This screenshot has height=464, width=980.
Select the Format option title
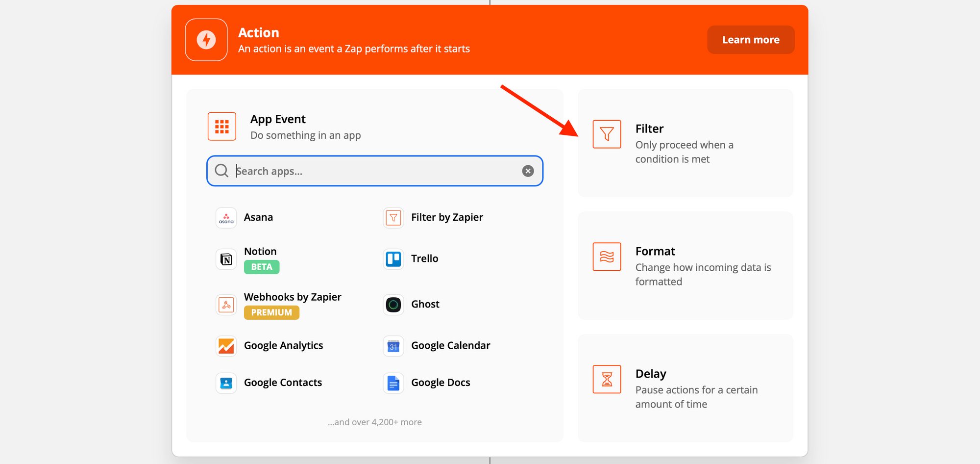655,252
